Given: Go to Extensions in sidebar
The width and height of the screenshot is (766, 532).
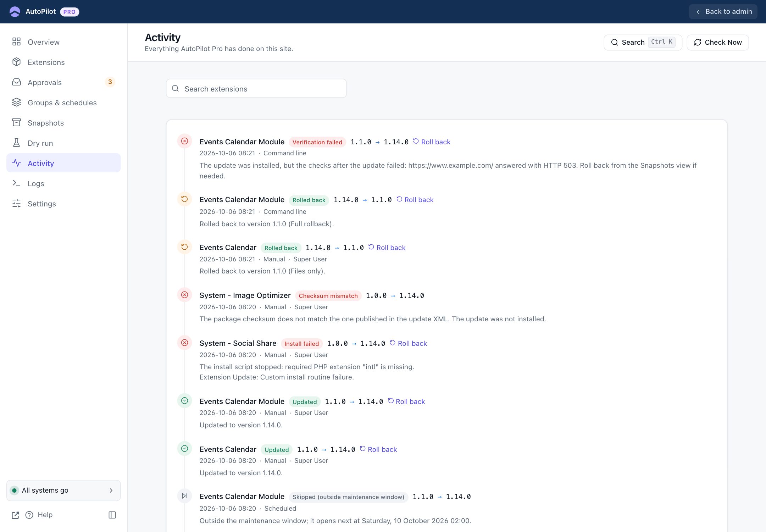Looking at the screenshot, I should tap(63, 62).
